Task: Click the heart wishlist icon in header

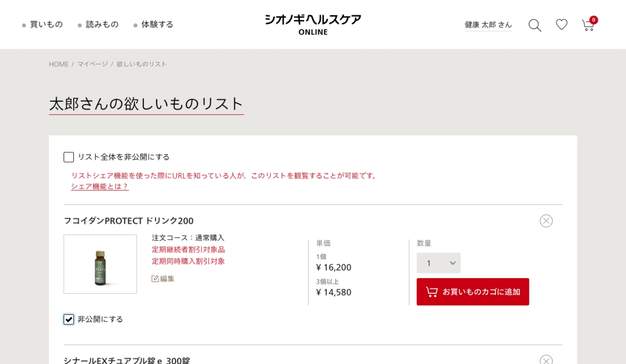Action: 562,25
